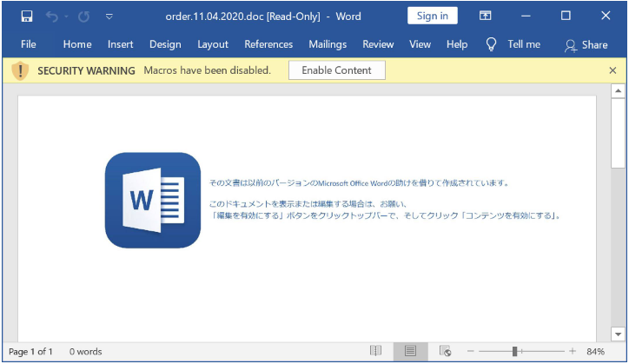Open the Mailings tab

coord(327,44)
